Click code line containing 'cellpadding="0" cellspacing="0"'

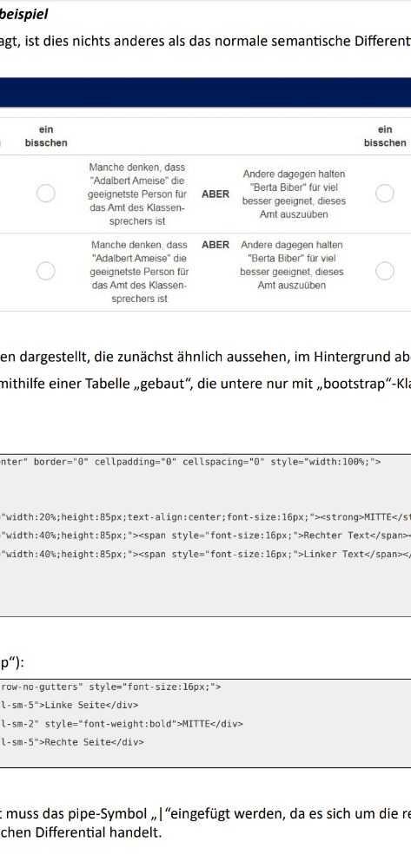pyautogui.click(x=190, y=463)
